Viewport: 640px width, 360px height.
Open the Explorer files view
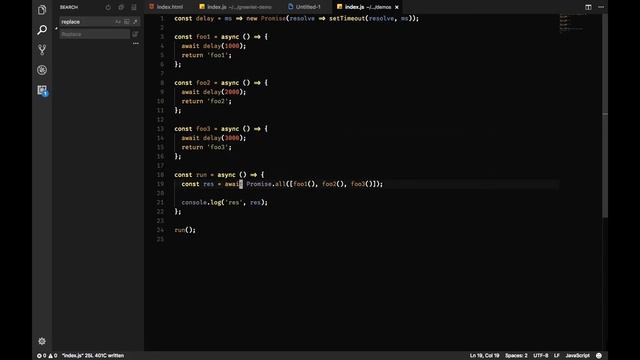(42, 10)
